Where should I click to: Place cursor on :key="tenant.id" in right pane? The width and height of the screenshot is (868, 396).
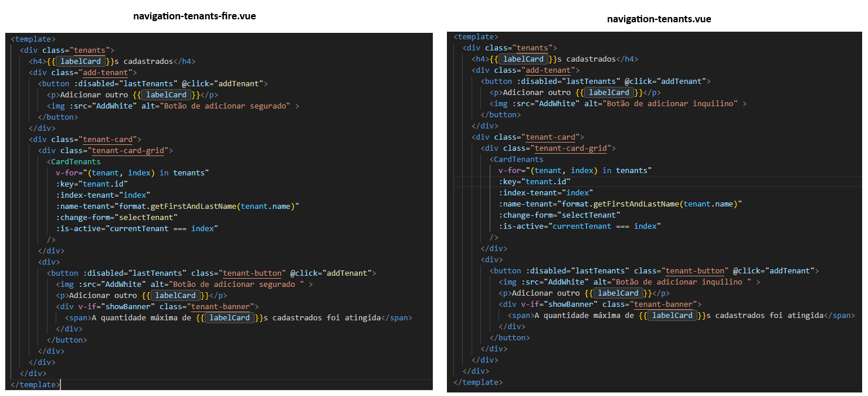tap(534, 181)
